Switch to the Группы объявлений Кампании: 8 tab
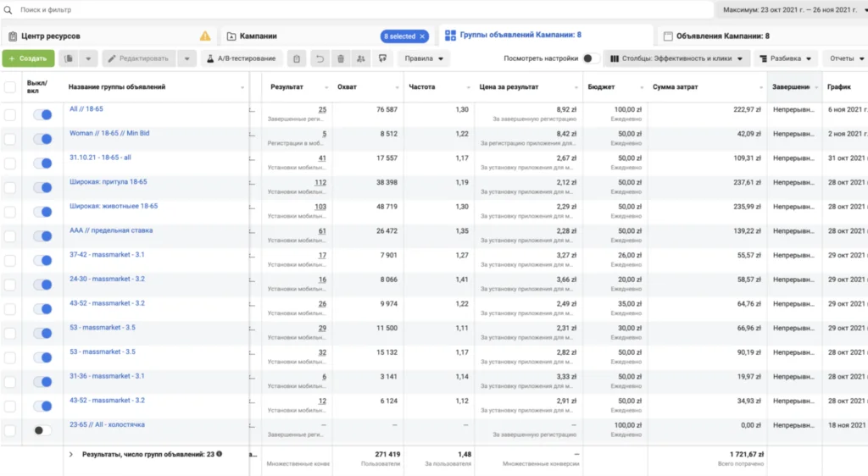 520,35
